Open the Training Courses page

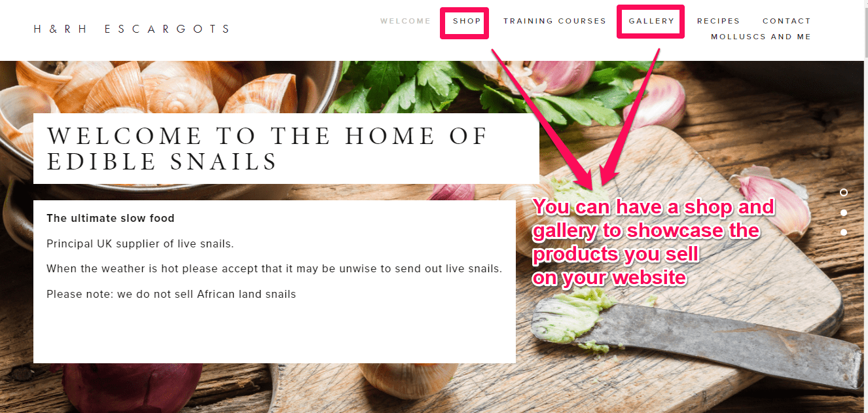[x=554, y=21]
